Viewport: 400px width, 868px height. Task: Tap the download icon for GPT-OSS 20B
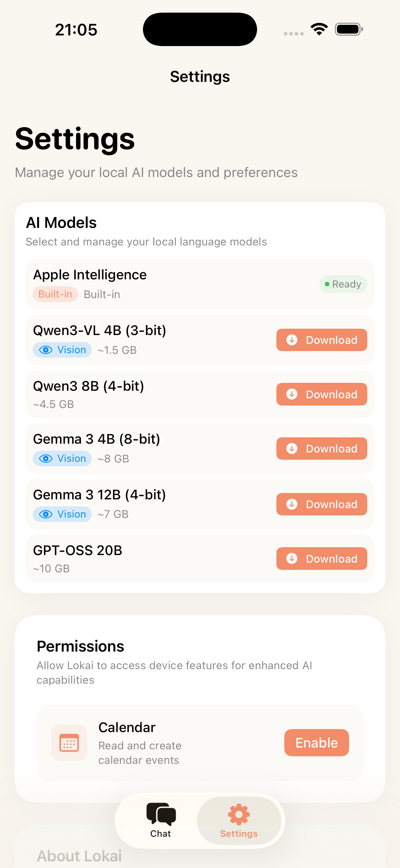click(292, 558)
